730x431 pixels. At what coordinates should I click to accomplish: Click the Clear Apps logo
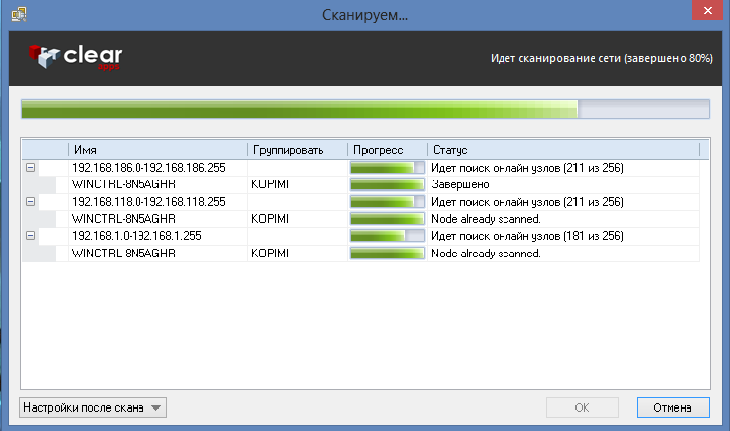(75, 57)
